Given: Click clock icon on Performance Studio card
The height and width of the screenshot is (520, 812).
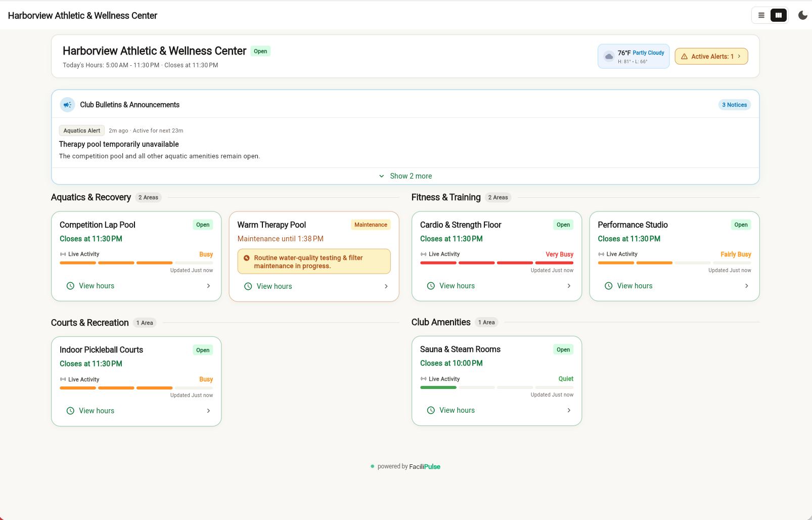Looking at the screenshot, I should pos(609,286).
